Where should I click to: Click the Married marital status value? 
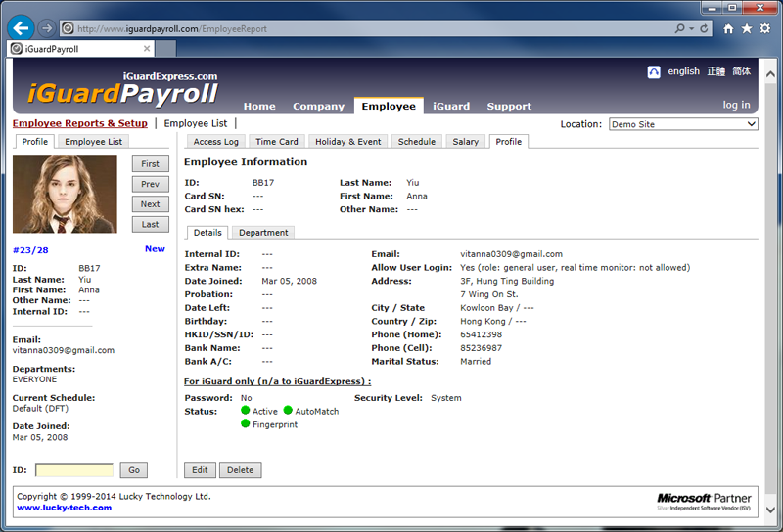[476, 361]
